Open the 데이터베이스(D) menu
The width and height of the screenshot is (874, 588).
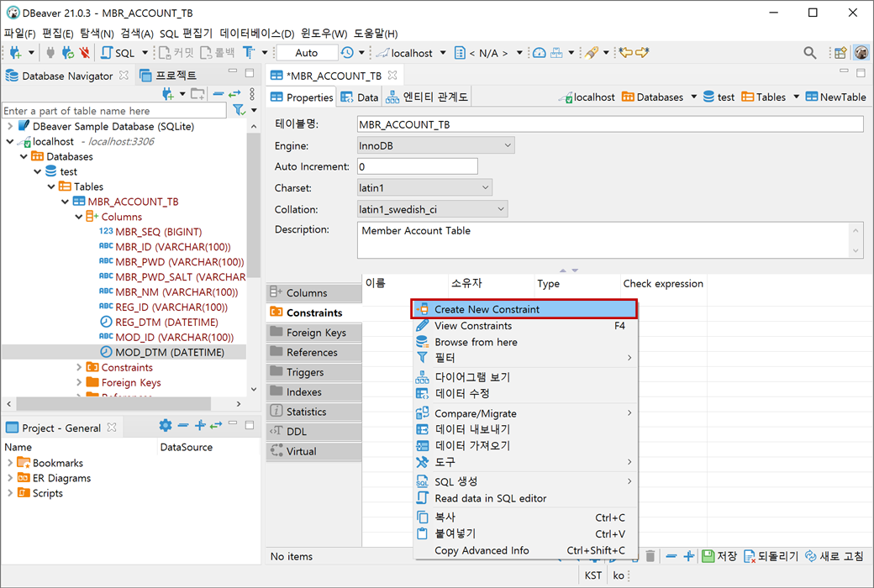click(257, 34)
